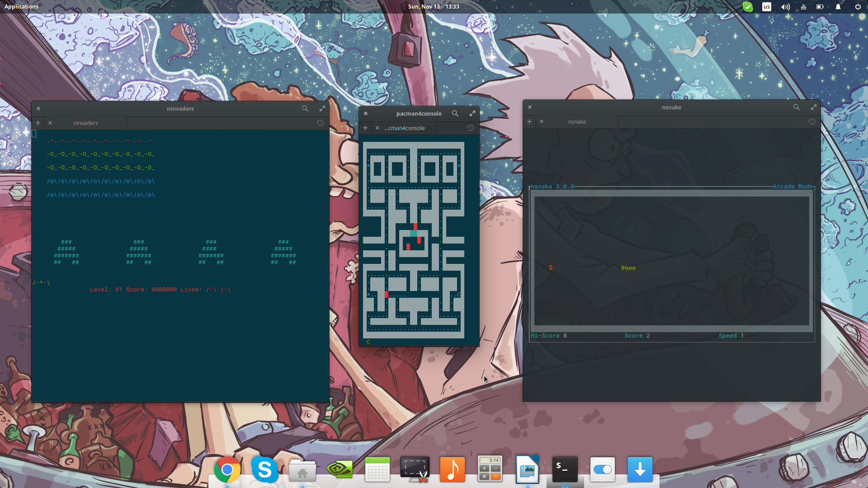Open the downloads arrow dock icon
Screen dimensions: 868x488
(x=640, y=470)
